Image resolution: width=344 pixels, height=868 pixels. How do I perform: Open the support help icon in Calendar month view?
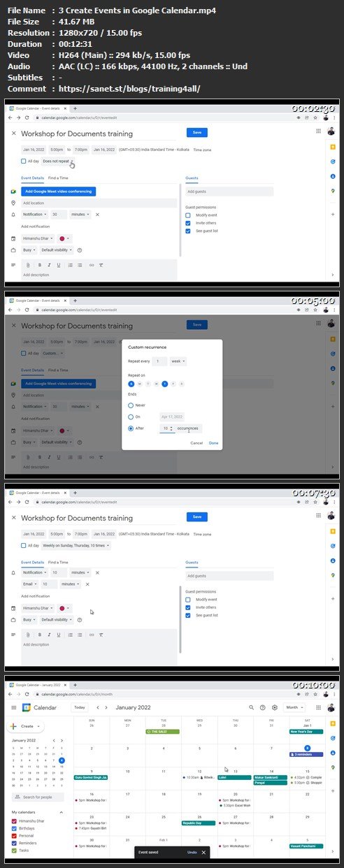pyautogui.click(x=263, y=707)
